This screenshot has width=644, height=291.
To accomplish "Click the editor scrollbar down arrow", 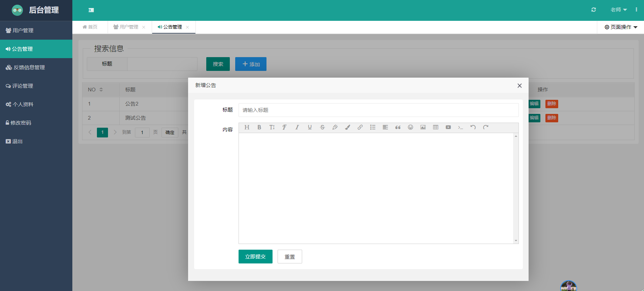I will (516, 241).
